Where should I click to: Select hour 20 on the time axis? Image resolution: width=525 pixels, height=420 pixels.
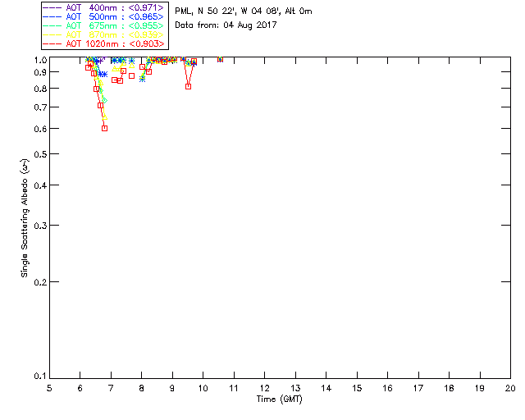coord(510,388)
